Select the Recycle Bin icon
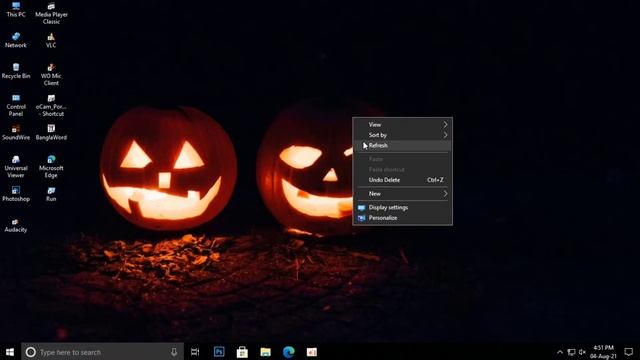Viewport: 640px width, 360px height. pyautogui.click(x=16, y=71)
